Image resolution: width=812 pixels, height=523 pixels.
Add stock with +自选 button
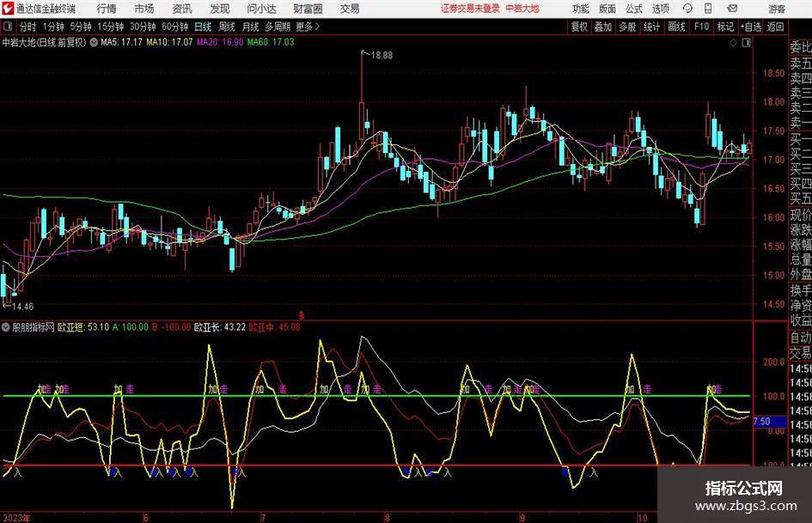click(751, 27)
